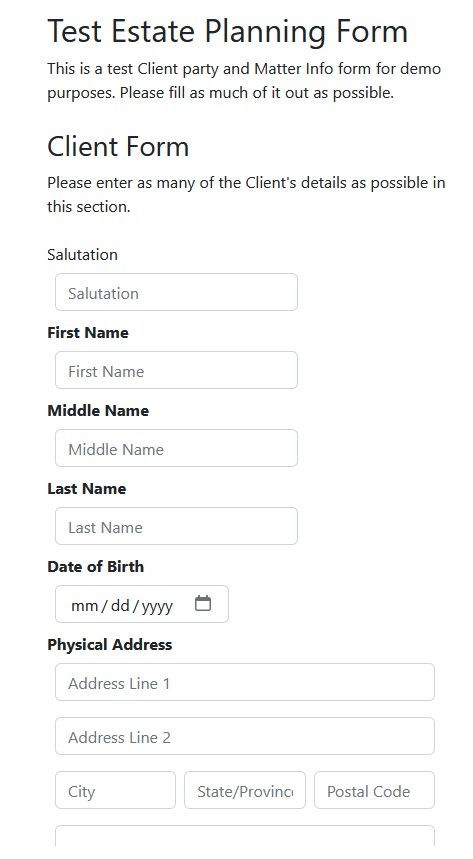The height and width of the screenshot is (859, 473).
Task: Select the month segment of Date of Birth
Action: click(84, 605)
